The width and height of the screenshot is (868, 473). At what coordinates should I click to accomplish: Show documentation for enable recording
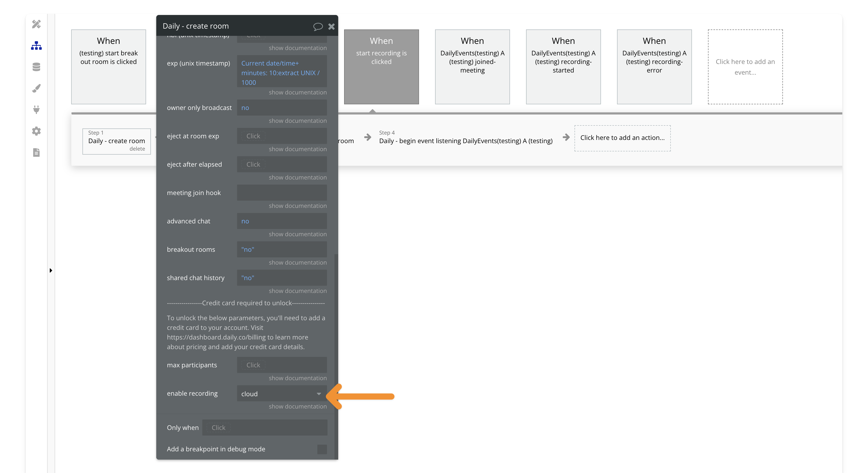[x=298, y=406]
